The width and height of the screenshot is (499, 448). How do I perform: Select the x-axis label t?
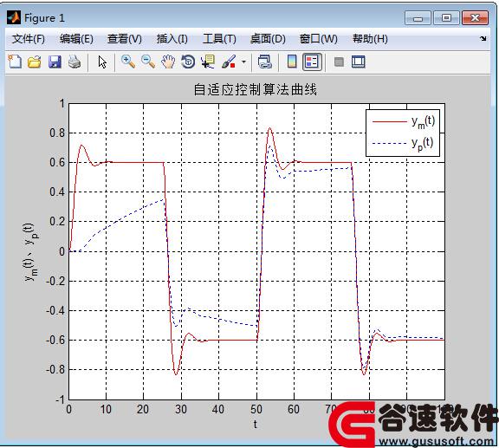[x=256, y=424]
